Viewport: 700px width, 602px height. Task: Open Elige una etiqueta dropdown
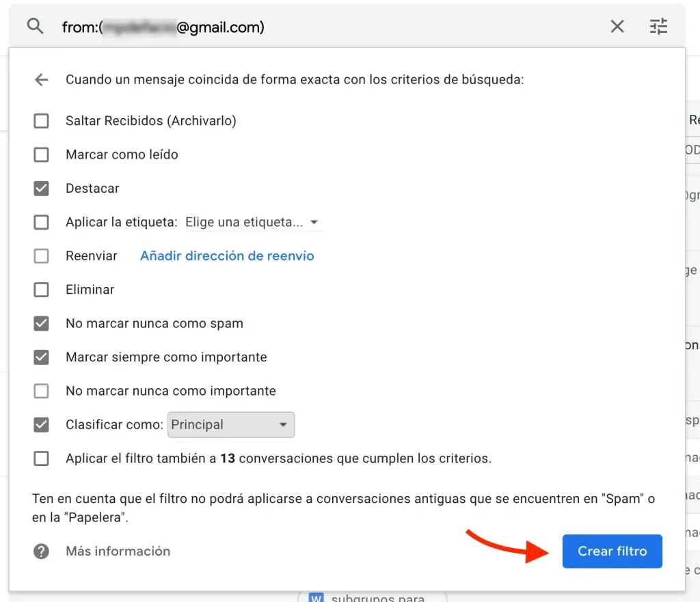[252, 222]
